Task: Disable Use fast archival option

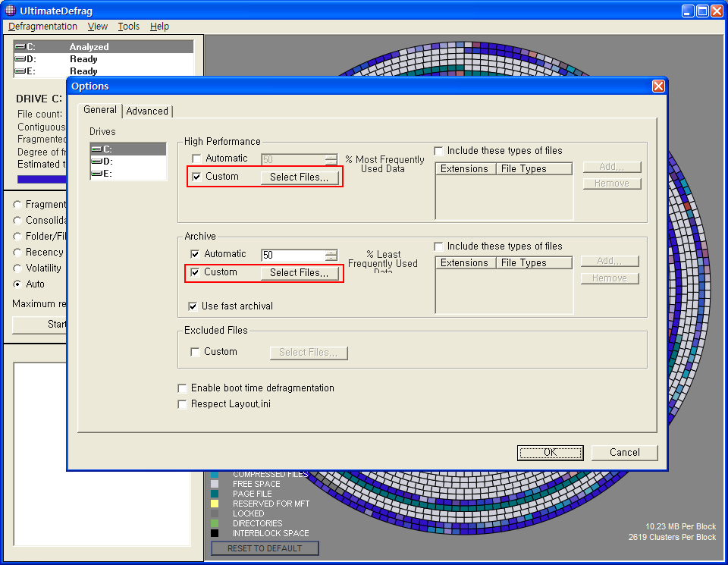Action: (193, 306)
